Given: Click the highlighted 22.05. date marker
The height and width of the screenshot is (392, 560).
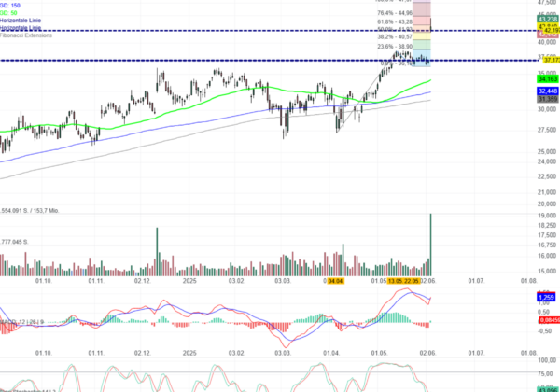Looking at the screenshot, I should point(412,281).
